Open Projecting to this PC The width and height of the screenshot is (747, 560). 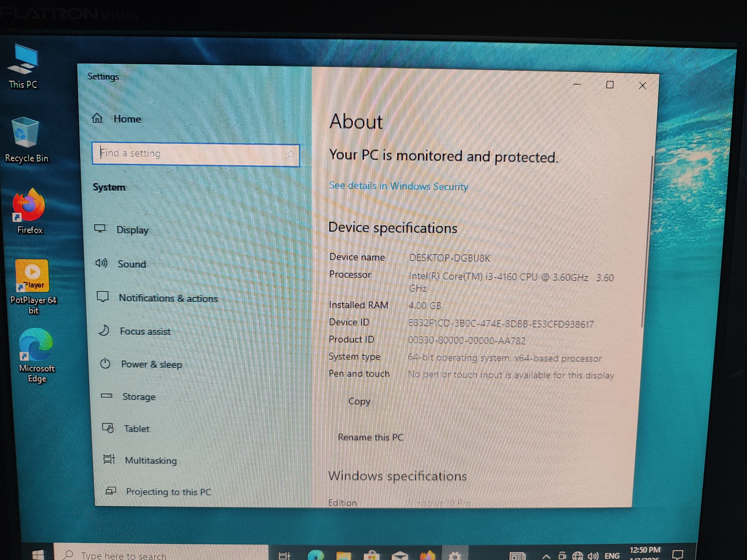pyautogui.click(x=168, y=491)
